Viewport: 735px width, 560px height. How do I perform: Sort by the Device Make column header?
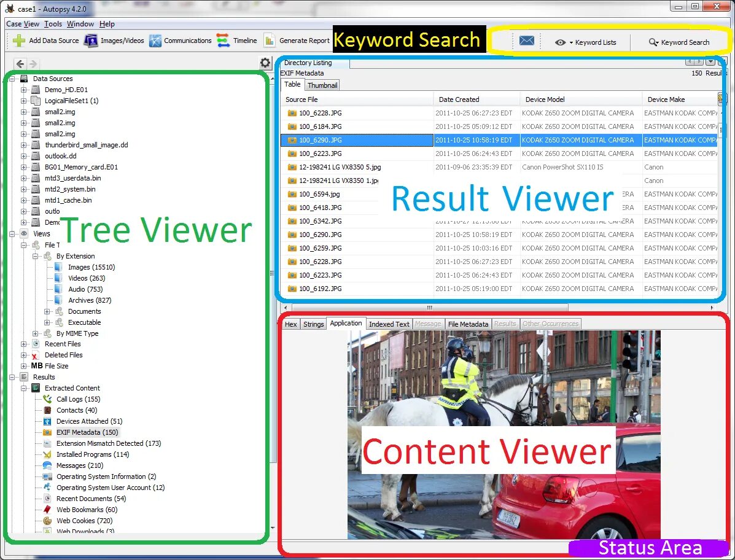(680, 99)
